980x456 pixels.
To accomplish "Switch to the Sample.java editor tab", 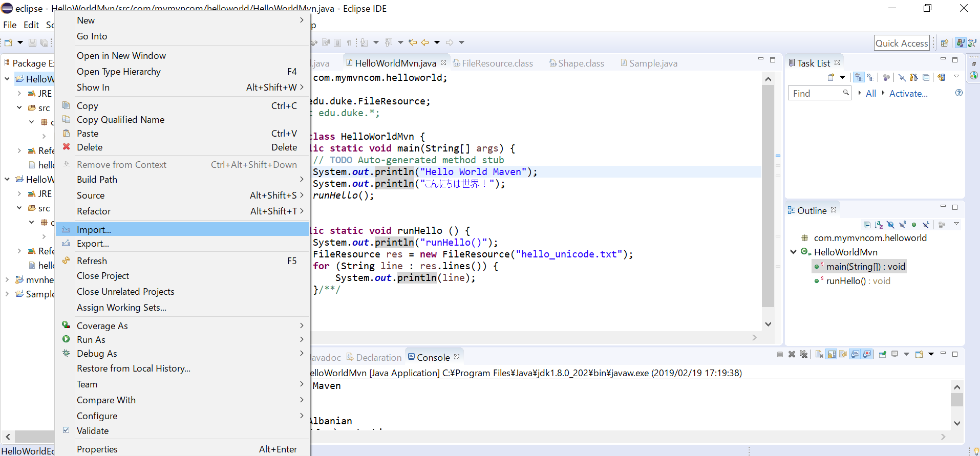I will (649, 63).
